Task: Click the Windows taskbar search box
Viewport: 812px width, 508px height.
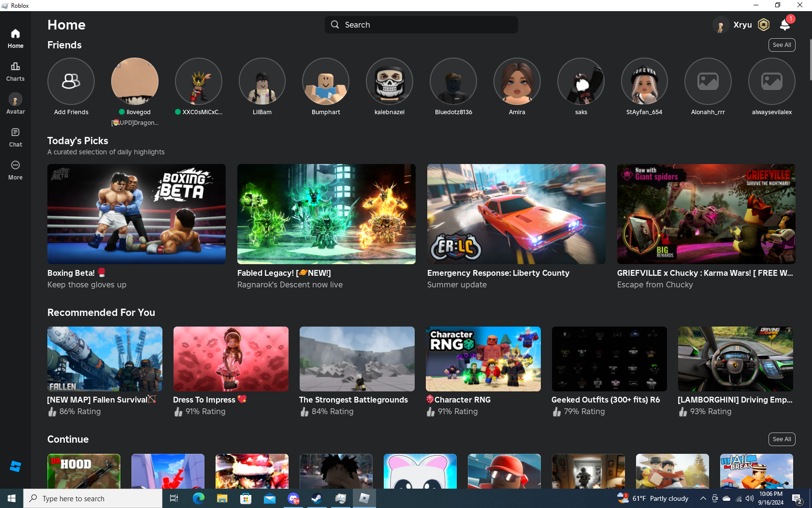Action: [93, 498]
